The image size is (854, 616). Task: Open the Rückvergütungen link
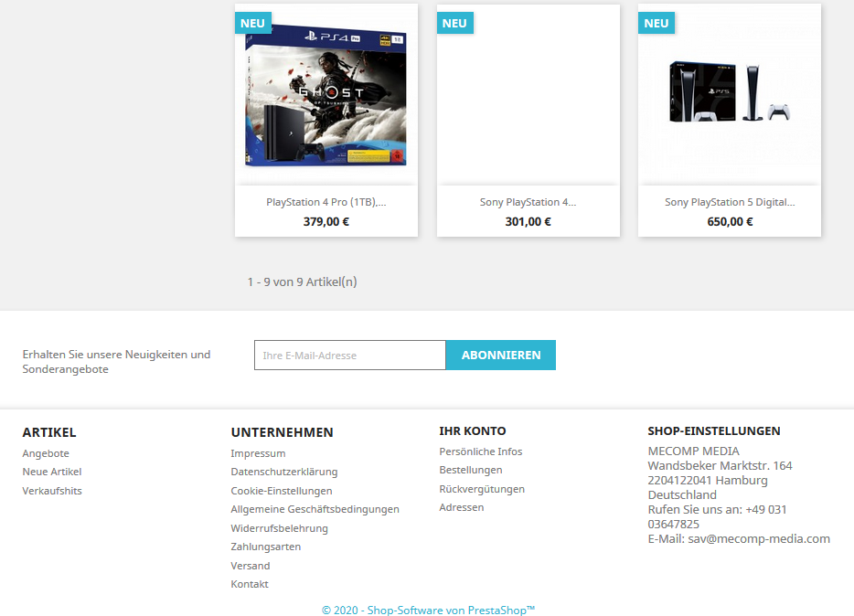[x=482, y=489]
